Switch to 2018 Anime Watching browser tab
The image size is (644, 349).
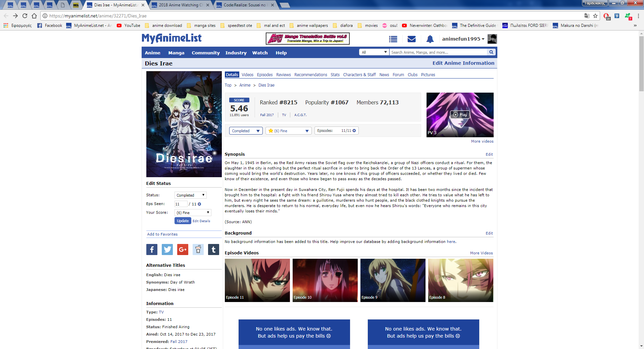pyautogui.click(x=181, y=5)
